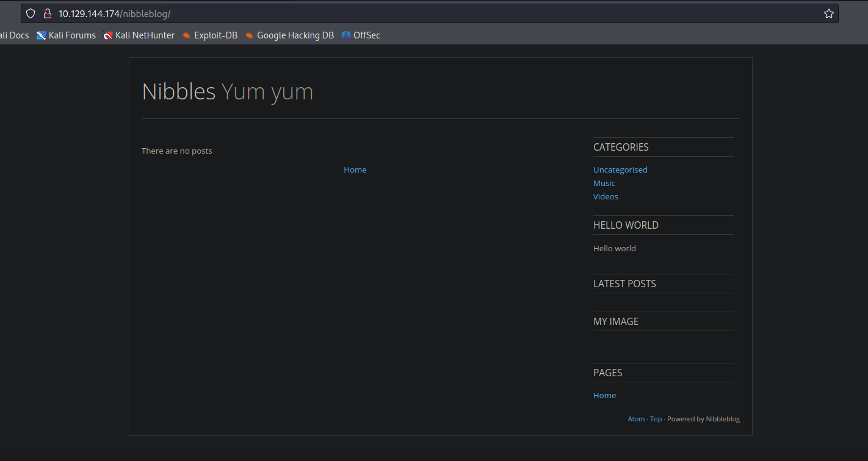
Task: Open the Kali Docs bookmark
Action: (x=13, y=35)
